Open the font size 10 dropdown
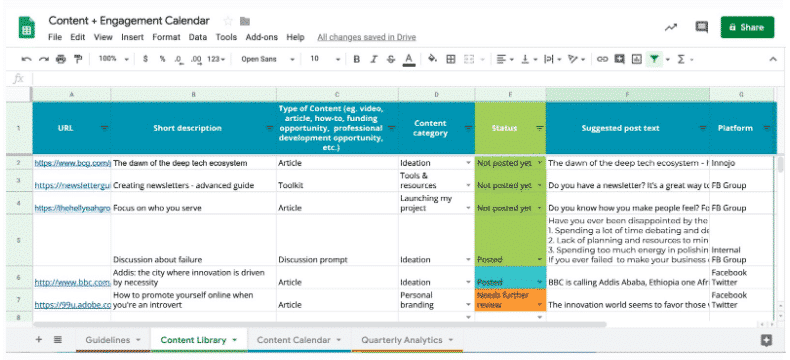 [x=325, y=59]
